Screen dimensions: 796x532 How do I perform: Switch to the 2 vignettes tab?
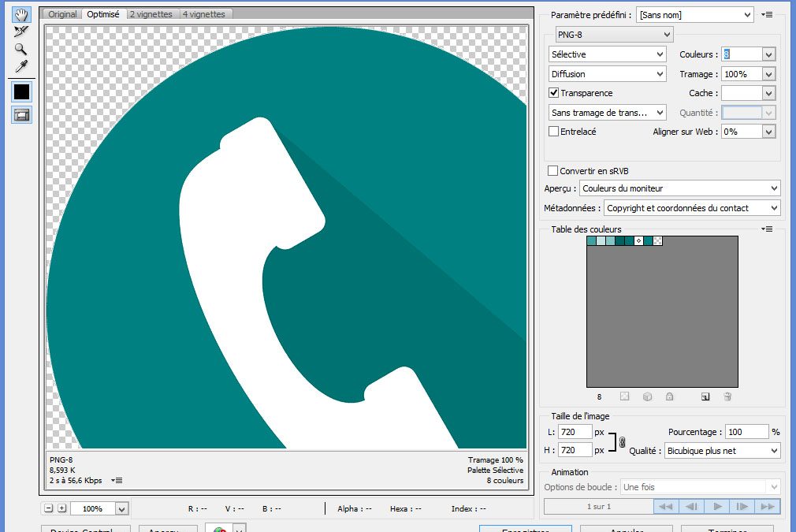tap(151, 14)
